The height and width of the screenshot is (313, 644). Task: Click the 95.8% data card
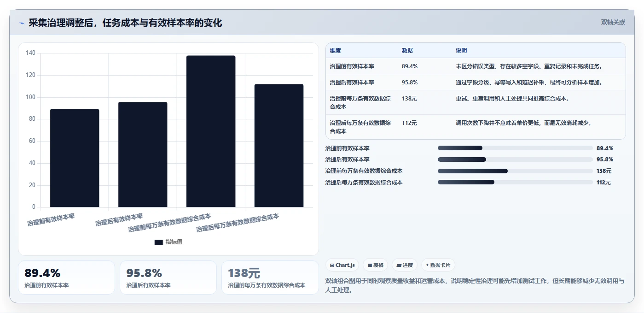[168, 278]
